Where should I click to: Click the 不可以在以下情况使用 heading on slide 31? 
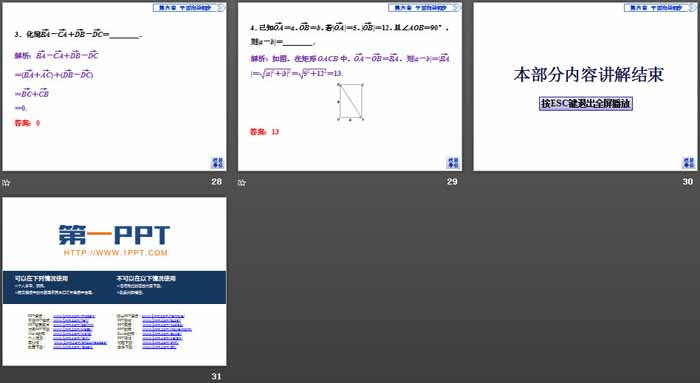coord(146,278)
